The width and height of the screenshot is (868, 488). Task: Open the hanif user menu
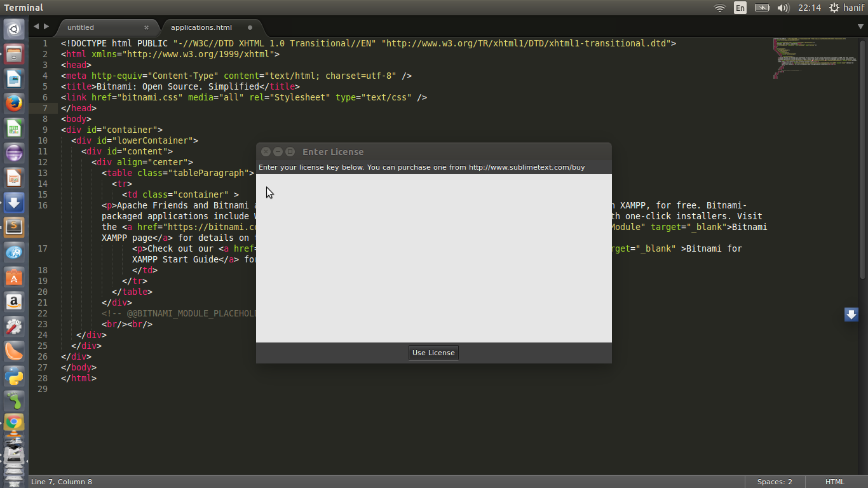click(853, 8)
